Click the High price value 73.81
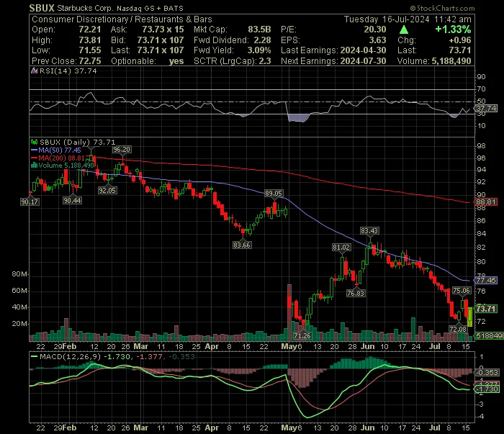Viewport: 504px width, 434px height. coord(90,40)
